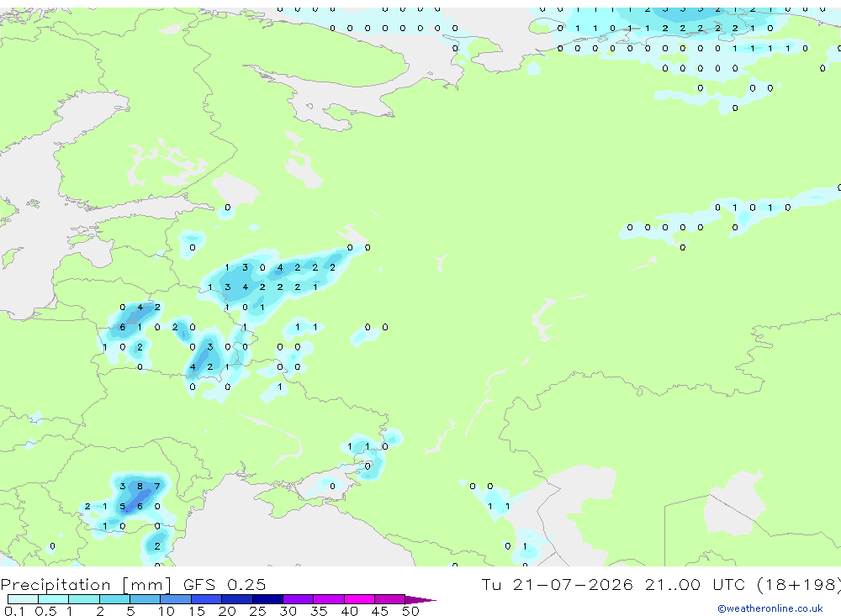This screenshot has height=616, width=841.
Task: Click the 'Precipitation [mm]' title text
Action: coord(86,584)
